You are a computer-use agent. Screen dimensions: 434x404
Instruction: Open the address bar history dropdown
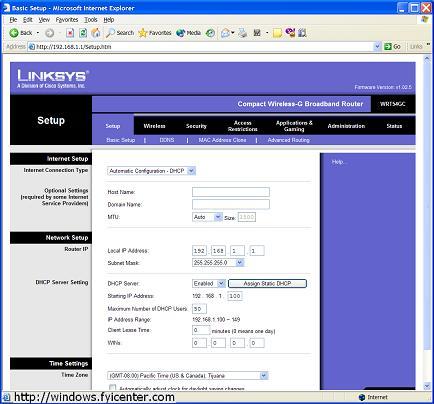(377, 47)
